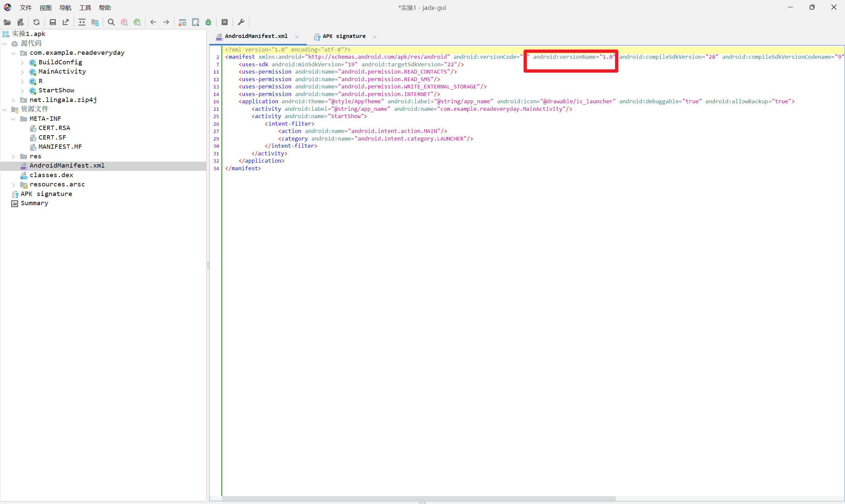845x504 pixels.
Task: Click the add files icon
Action: [x=20, y=22]
